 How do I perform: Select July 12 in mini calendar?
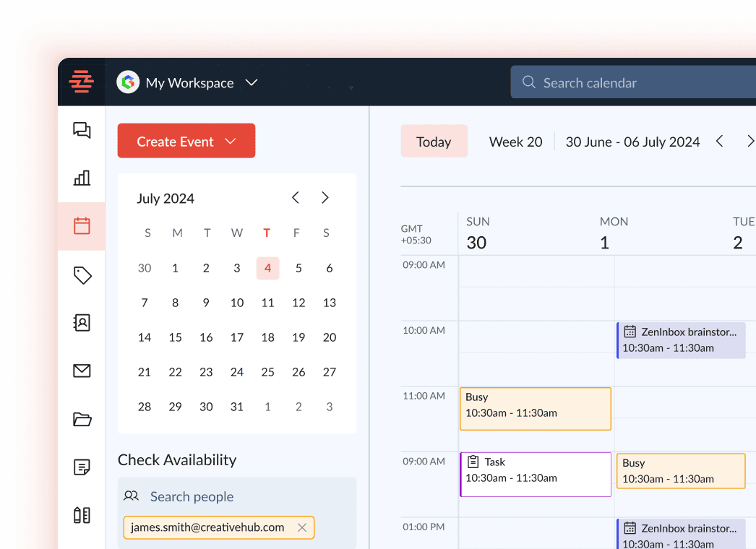[298, 303]
